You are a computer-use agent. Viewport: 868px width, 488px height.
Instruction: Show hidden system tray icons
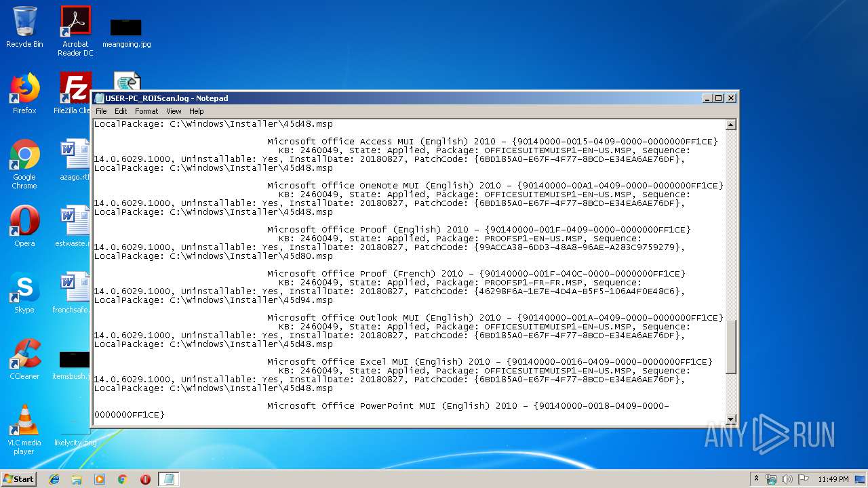756,479
